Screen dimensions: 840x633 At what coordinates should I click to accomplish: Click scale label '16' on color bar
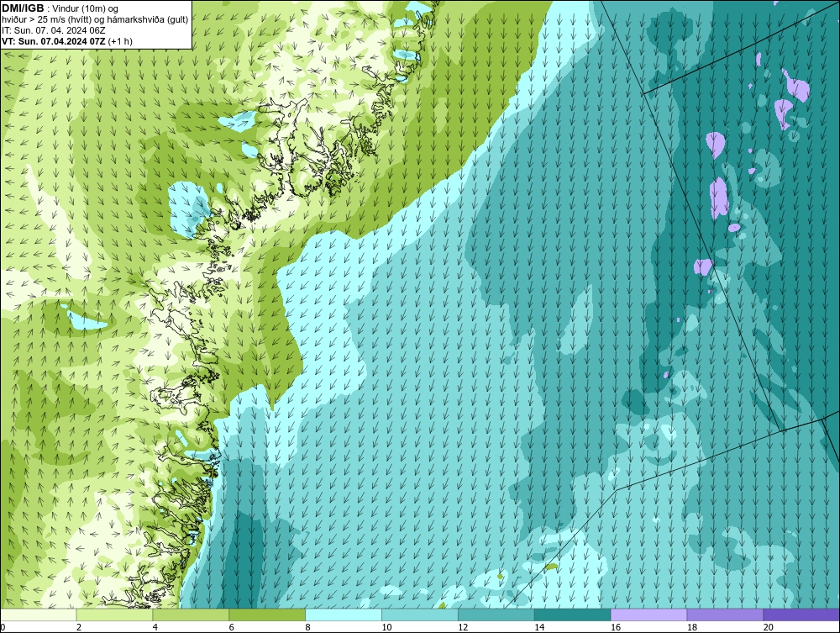tap(616, 627)
